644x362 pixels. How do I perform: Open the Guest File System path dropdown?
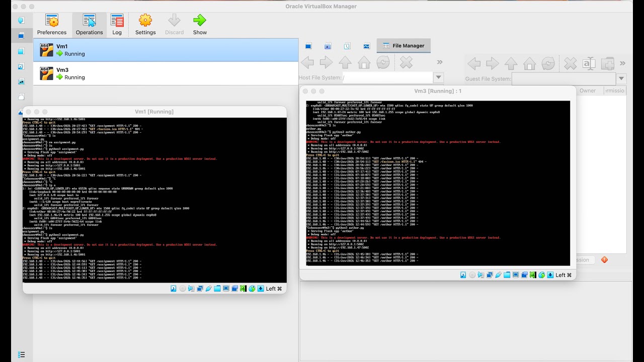tap(621, 79)
